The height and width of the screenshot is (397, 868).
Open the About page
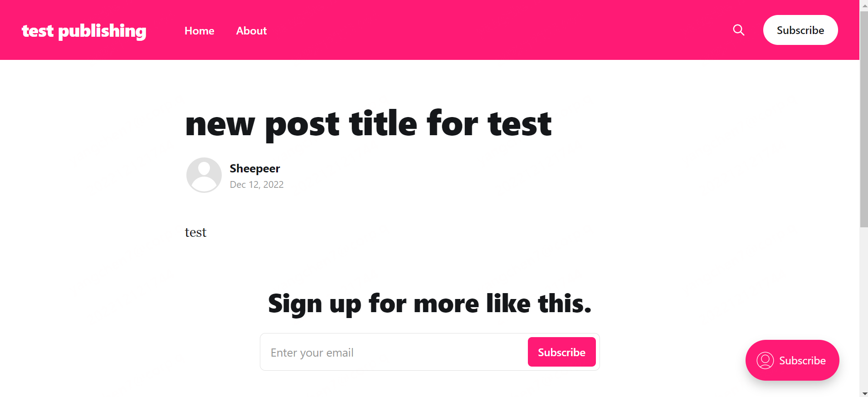coord(251,31)
